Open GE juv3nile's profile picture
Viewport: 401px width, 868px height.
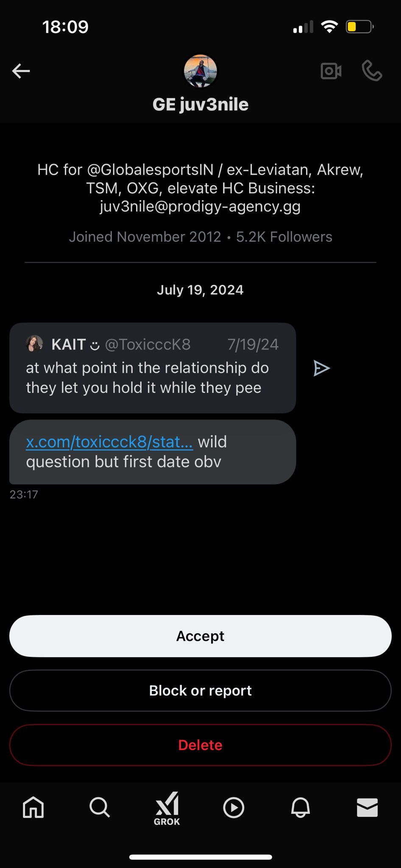pos(200,71)
